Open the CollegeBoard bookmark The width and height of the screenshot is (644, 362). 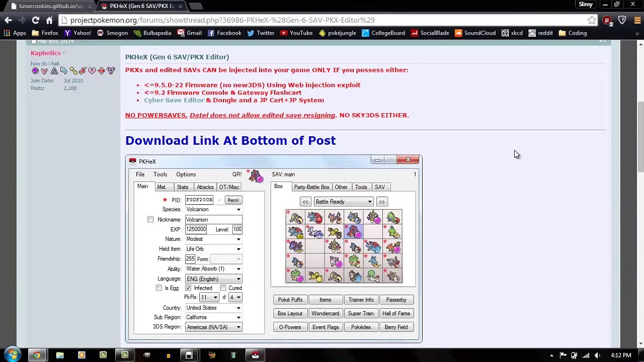[x=383, y=33]
